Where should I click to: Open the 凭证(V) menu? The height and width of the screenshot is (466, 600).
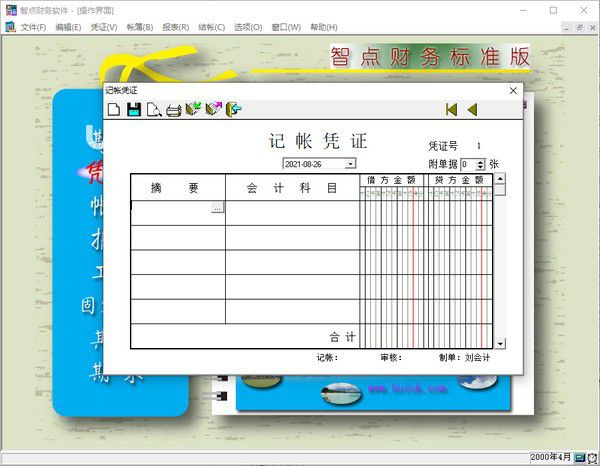pos(104,27)
